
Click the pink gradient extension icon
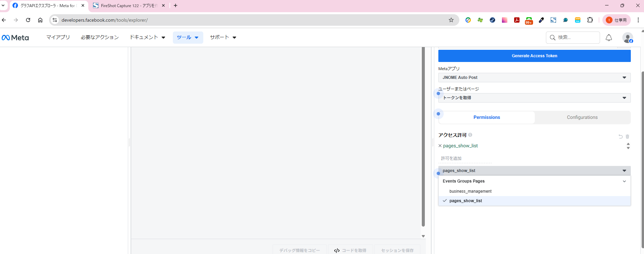point(505,20)
